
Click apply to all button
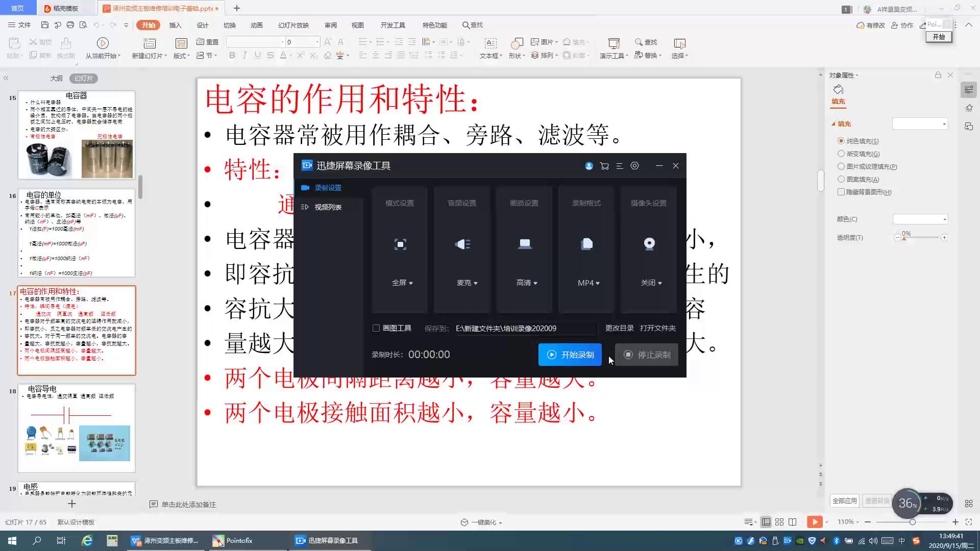coord(845,500)
